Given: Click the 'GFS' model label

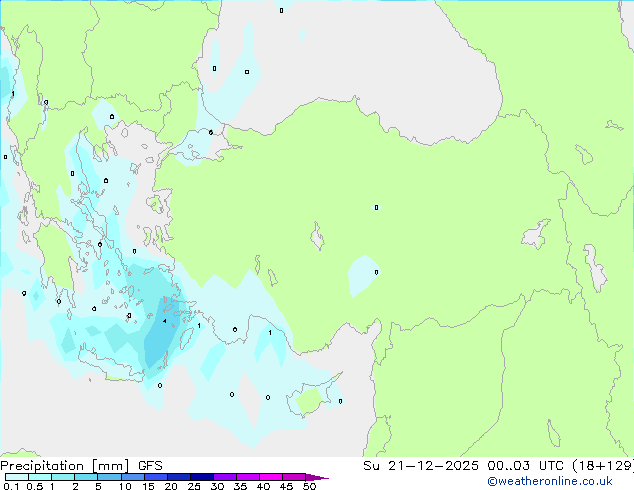Looking at the screenshot, I should click(x=150, y=466).
